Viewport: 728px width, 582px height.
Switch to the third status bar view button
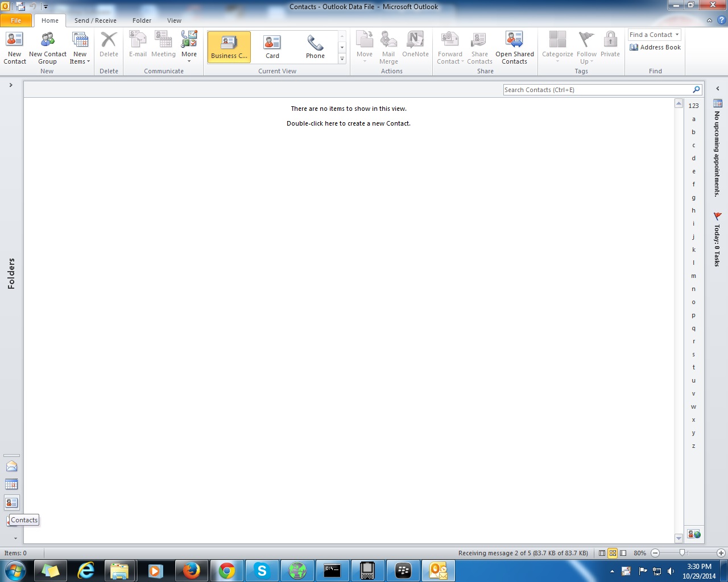(623, 553)
